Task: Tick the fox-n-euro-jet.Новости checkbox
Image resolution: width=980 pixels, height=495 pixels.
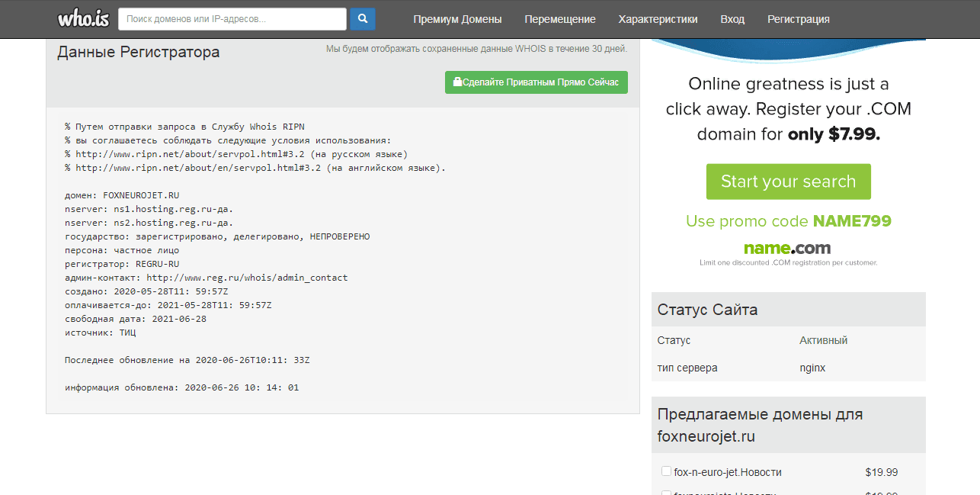Action: (667, 471)
